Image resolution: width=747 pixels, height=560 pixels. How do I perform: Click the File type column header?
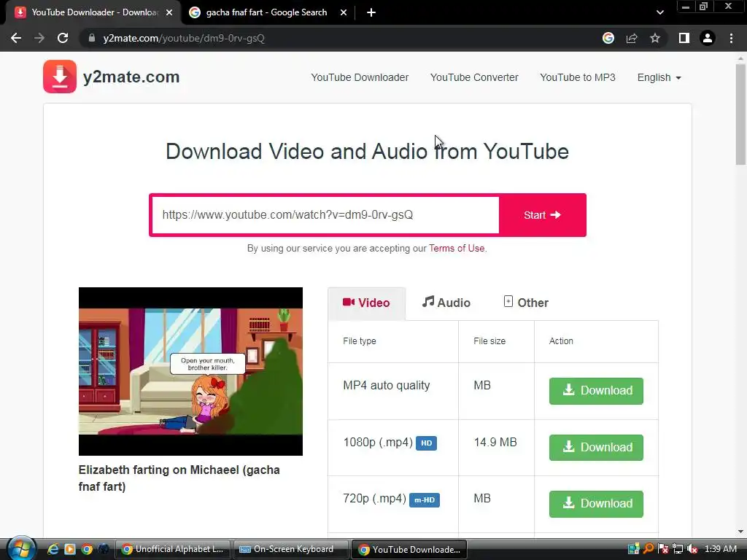[x=360, y=341]
